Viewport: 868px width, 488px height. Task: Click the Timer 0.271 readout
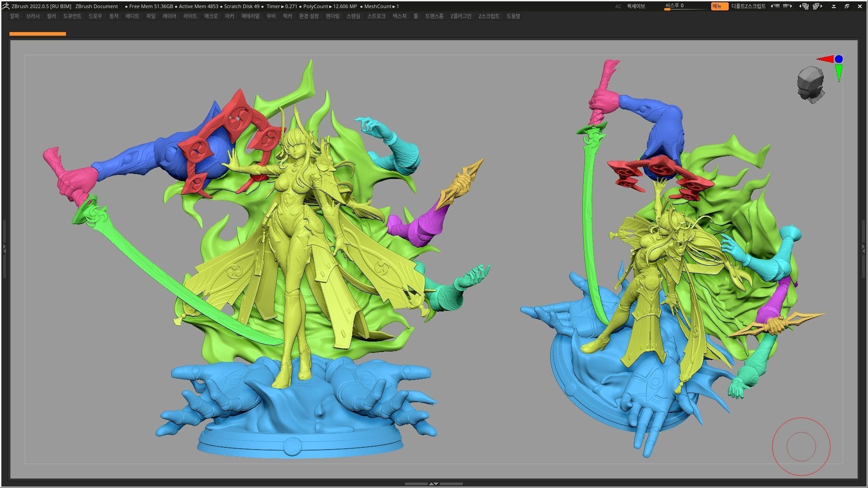pos(282,6)
